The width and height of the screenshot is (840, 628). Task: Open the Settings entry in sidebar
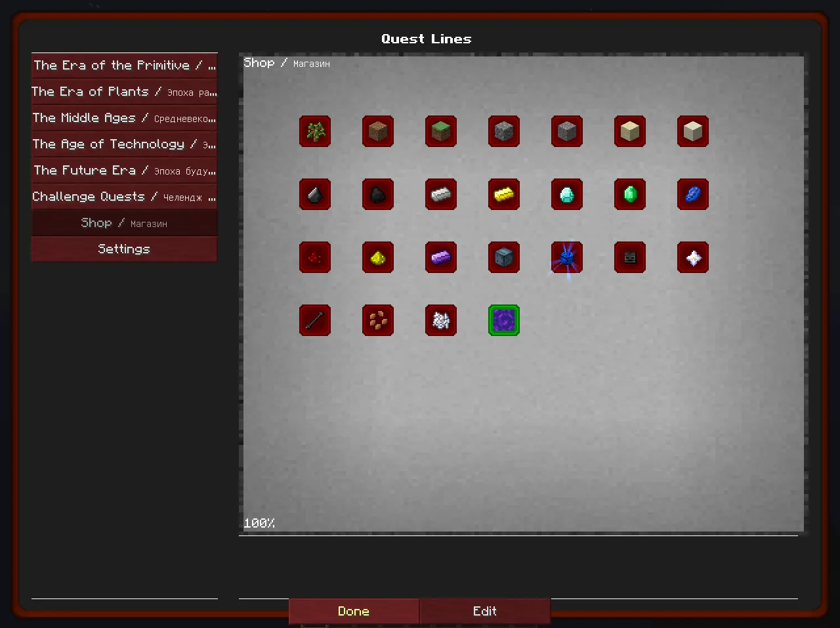[x=124, y=249]
